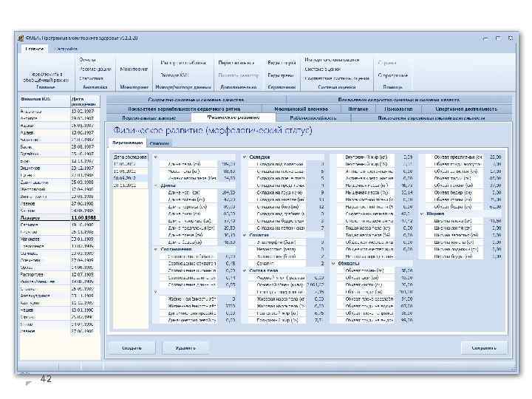Screen dimensions: 532x399
Task: Click the Ширина локтя (см) value
Action: tap(494, 228)
